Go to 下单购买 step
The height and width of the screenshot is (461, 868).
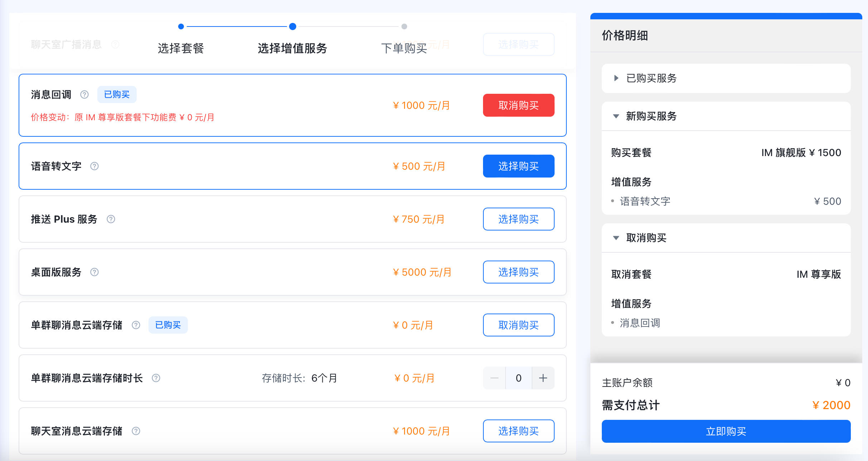[404, 48]
